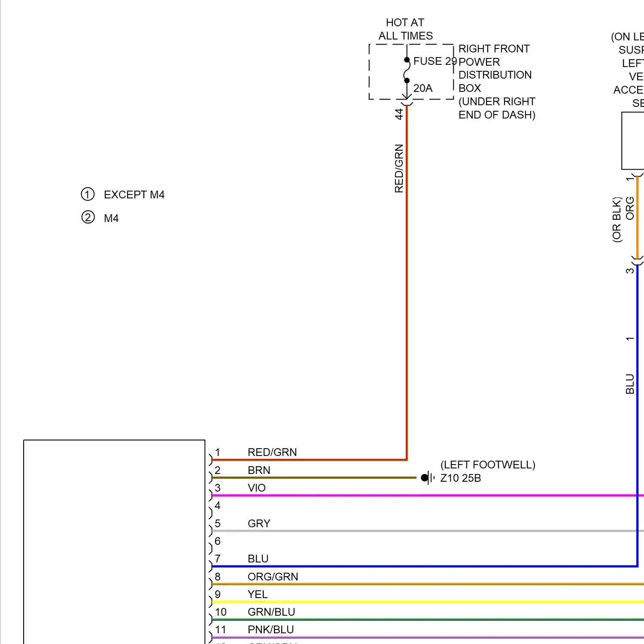Click the 'ORG/GRN' wire label at pin 8

click(x=273, y=577)
